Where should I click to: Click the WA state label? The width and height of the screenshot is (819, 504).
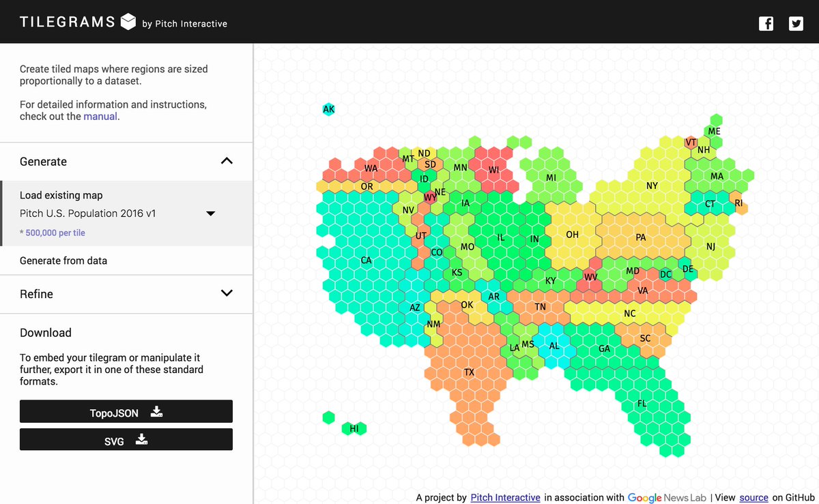371,168
